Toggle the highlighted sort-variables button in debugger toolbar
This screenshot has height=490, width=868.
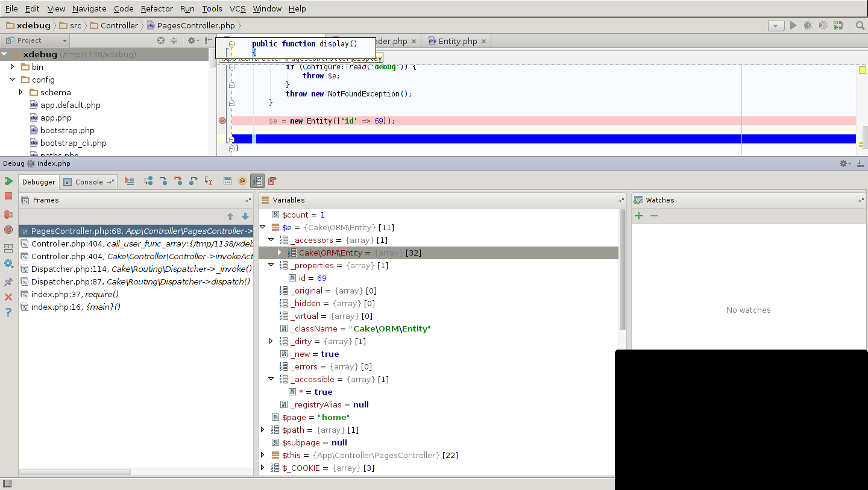[257, 181]
